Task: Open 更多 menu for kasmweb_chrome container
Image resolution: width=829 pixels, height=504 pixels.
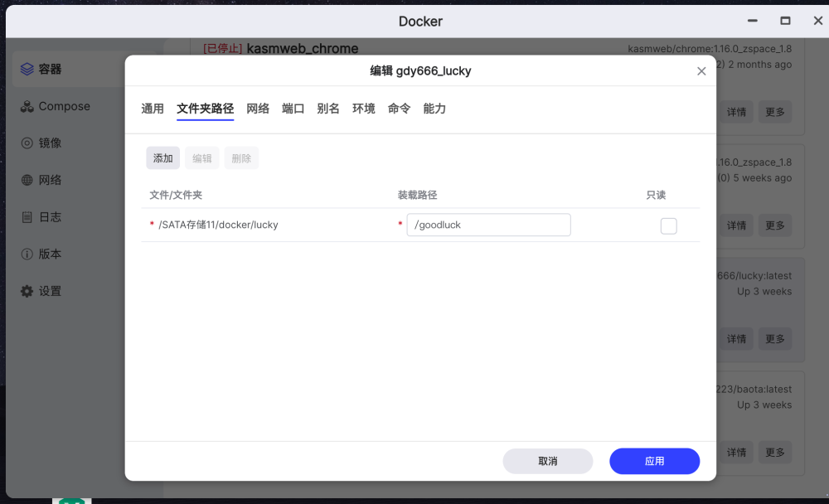Action: (x=774, y=112)
